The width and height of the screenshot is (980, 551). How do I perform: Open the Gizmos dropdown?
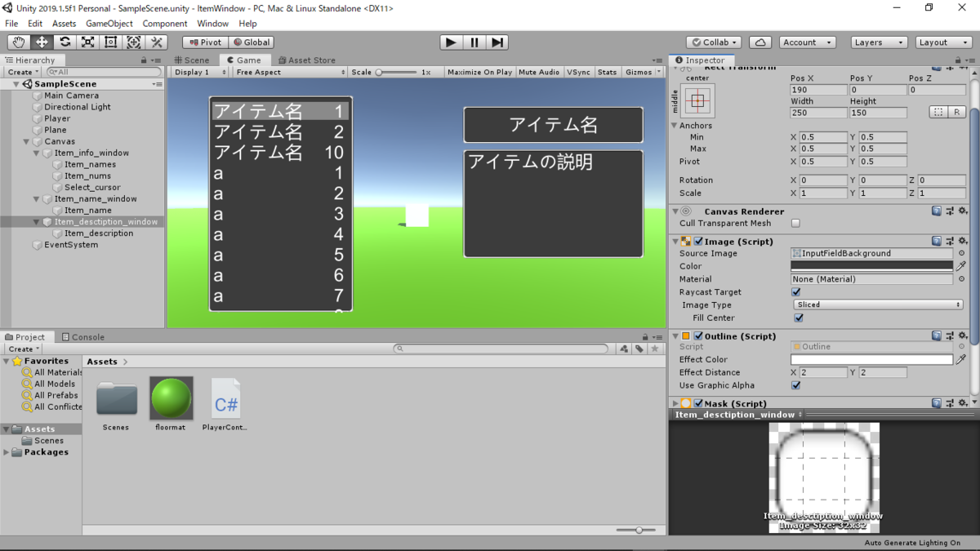643,72
